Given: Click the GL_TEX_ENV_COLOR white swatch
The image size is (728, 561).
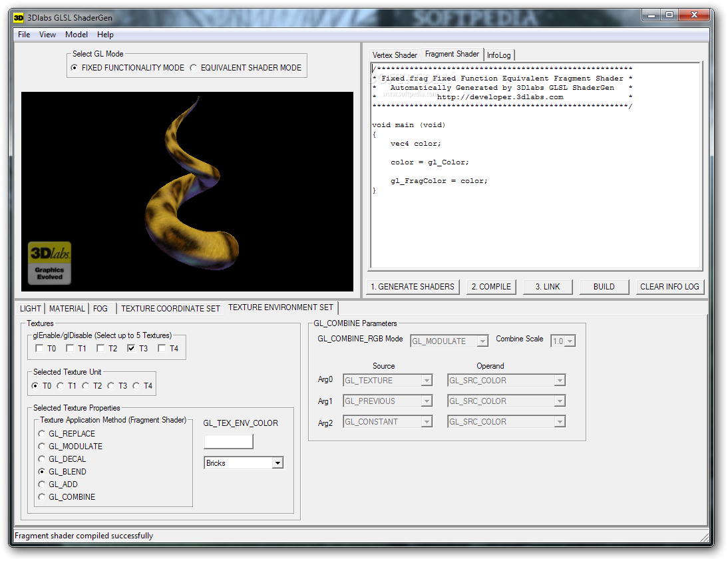Looking at the screenshot, I should pos(228,442).
